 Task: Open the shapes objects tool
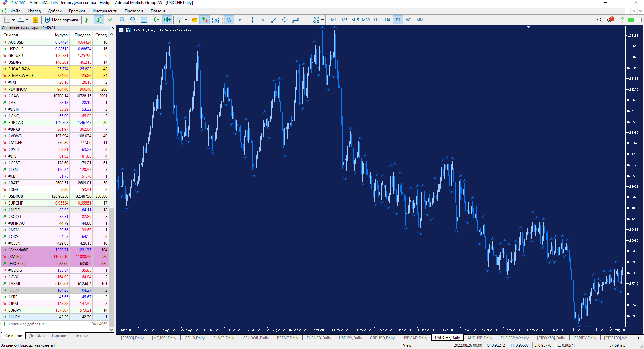(x=316, y=20)
